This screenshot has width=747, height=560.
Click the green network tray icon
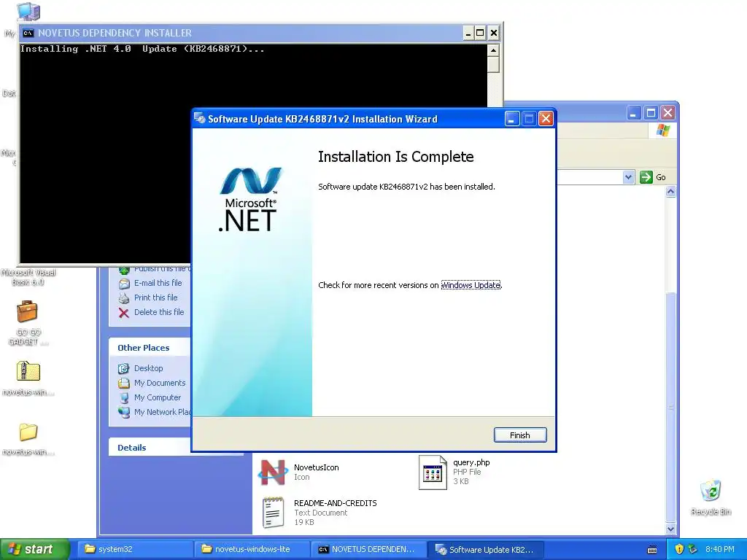click(x=693, y=549)
